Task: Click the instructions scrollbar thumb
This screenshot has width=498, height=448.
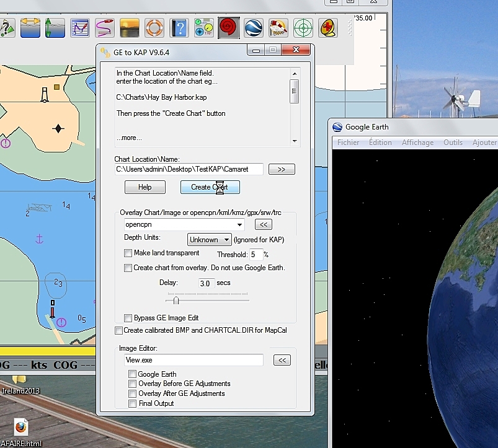Action: 295,91
